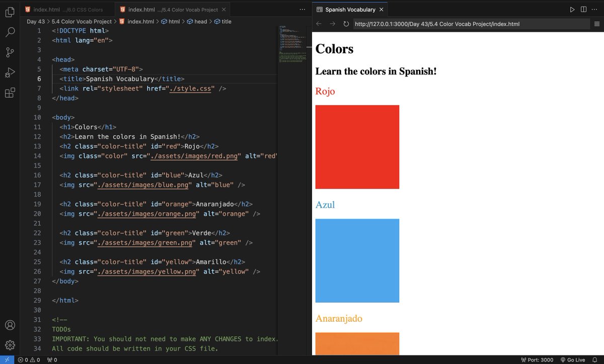Viewport: 604px width, 364px height.
Task: Click index.html breadcrumb item
Action: 136,22
